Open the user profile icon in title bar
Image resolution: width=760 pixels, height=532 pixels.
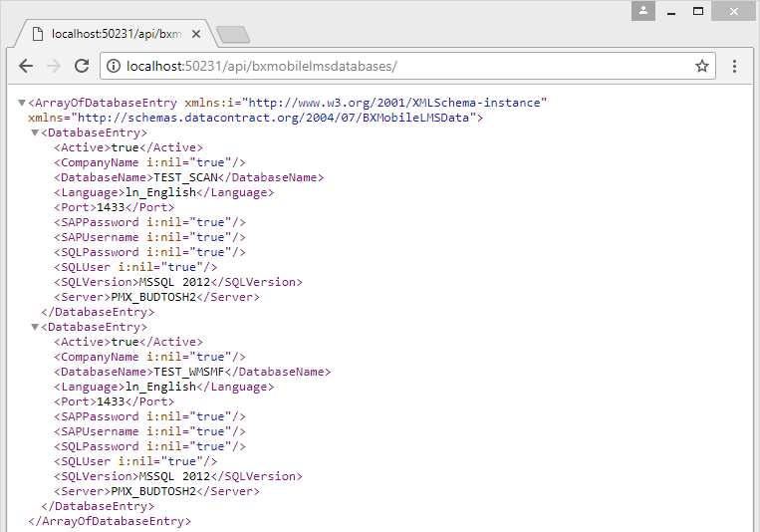(644, 10)
